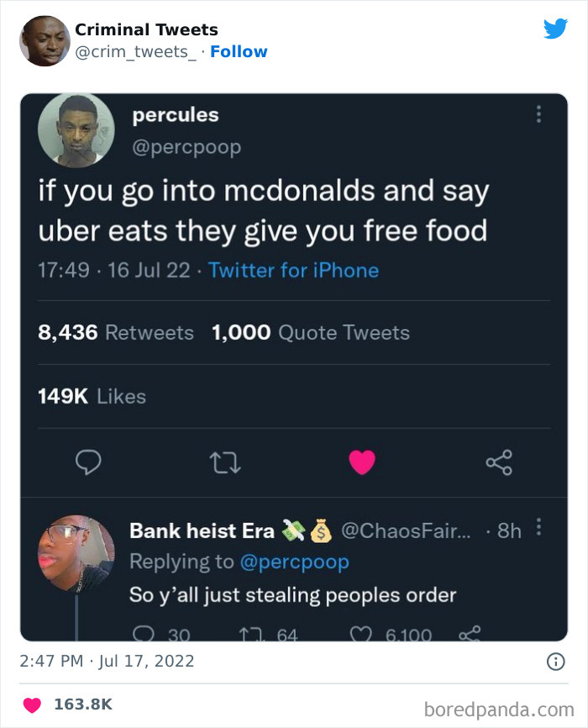The width and height of the screenshot is (588, 728).
Task: Open the reply icon on percules' tweet
Action: (x=87, y=462)
